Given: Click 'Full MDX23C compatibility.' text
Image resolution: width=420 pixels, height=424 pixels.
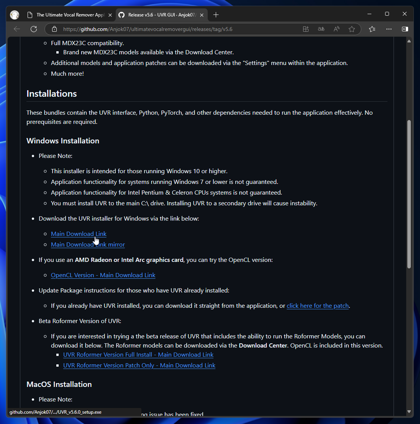Looking at the screenshot, I should pos(87,43).
